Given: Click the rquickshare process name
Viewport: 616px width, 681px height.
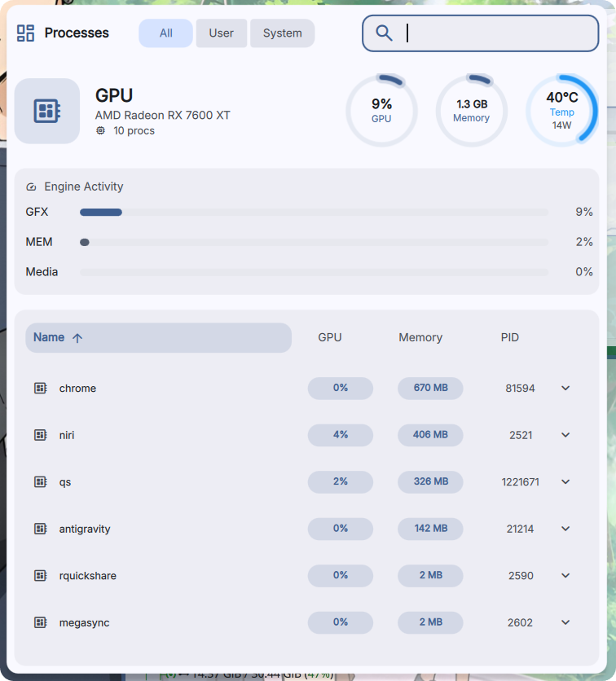Looking at the screenshot, I should (88, 576).
